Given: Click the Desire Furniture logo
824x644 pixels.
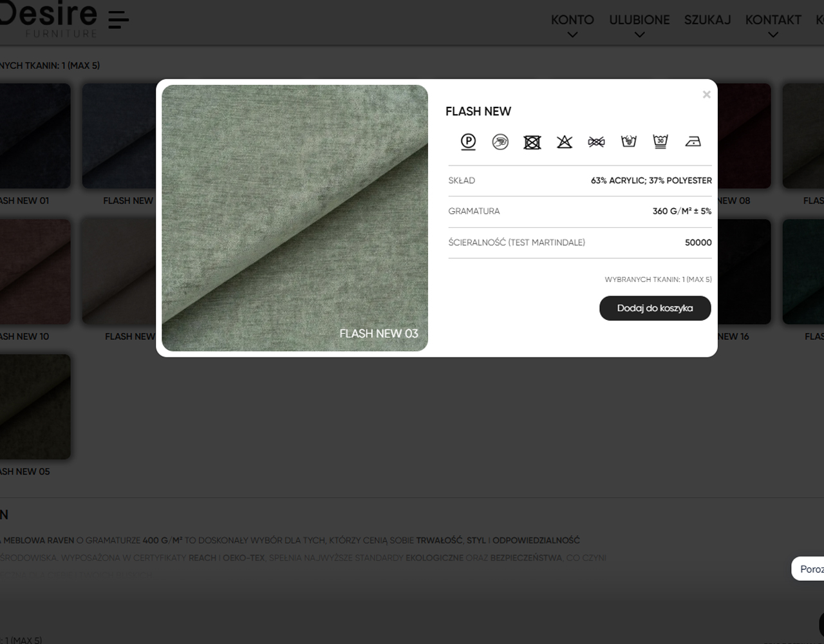Looking at the screenshot, I should pos(48,19).
